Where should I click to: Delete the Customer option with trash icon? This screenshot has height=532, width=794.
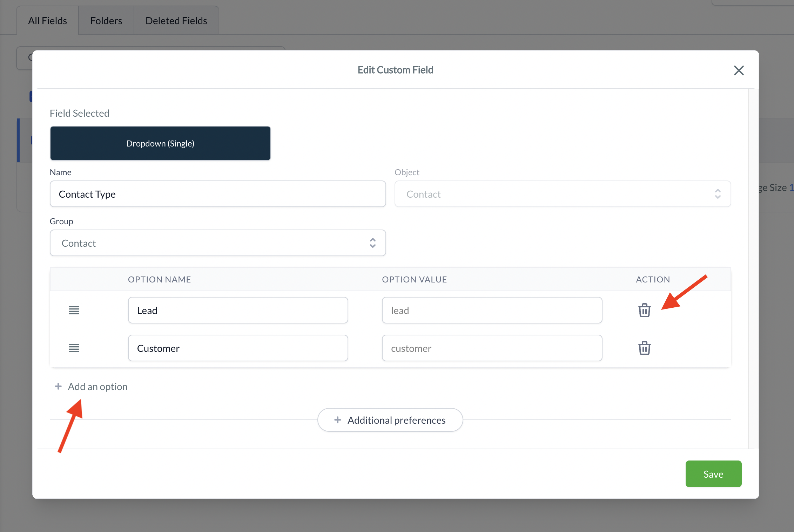coord(644,348)
